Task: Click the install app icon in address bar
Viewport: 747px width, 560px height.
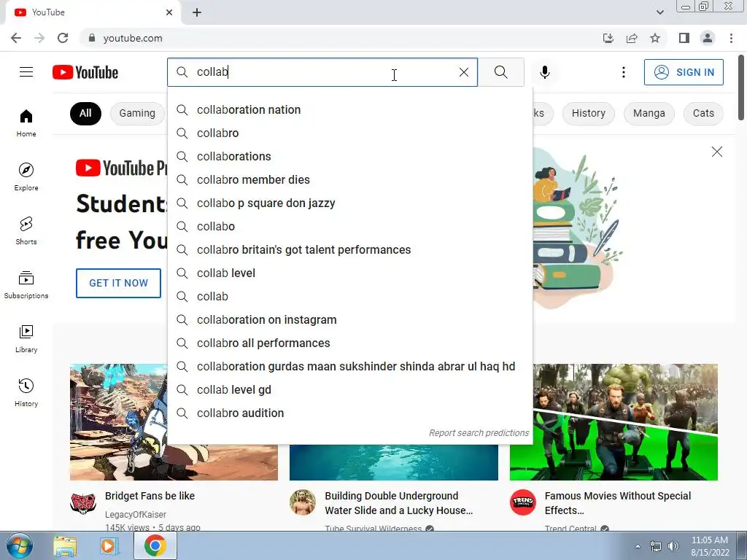Action: click(x=608, y=38)
